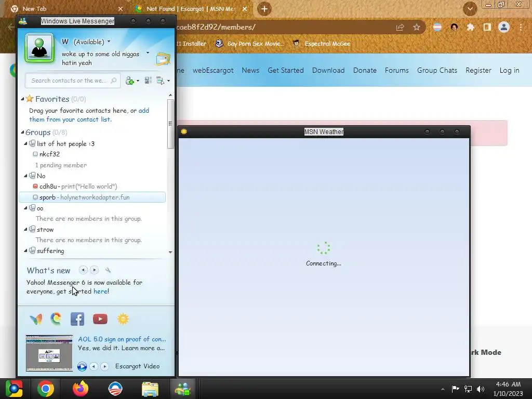The height and width of the screenshot is (399, 532).
Task: Open the News menu item
Action: 250,70
